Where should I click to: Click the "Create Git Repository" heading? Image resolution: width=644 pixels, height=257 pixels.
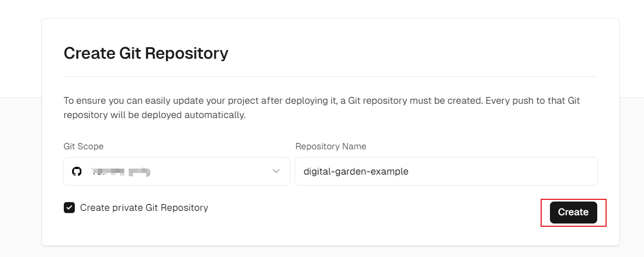pos(146,53)
